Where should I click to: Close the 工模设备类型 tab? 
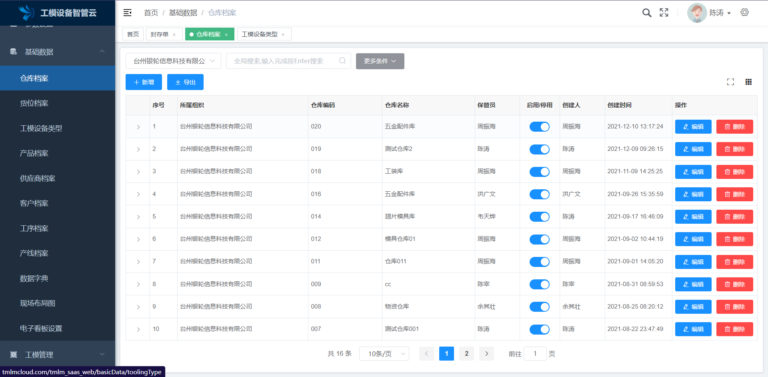coord(283,35)
